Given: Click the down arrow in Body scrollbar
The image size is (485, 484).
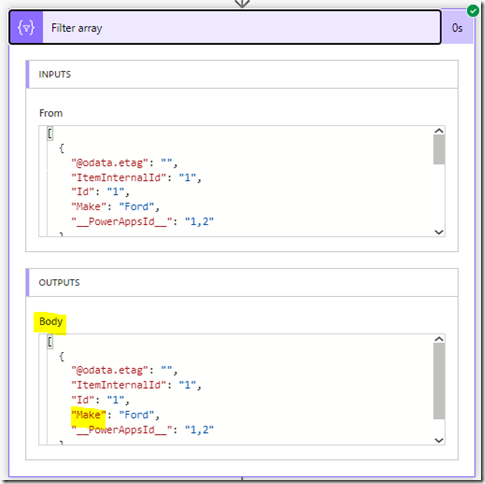Looking at the screenshot, I should [439, 440].
